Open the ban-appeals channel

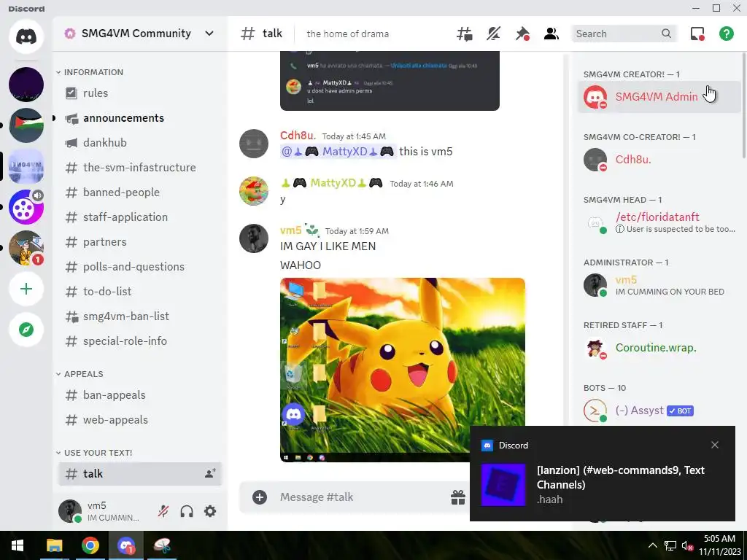point(139,394)
